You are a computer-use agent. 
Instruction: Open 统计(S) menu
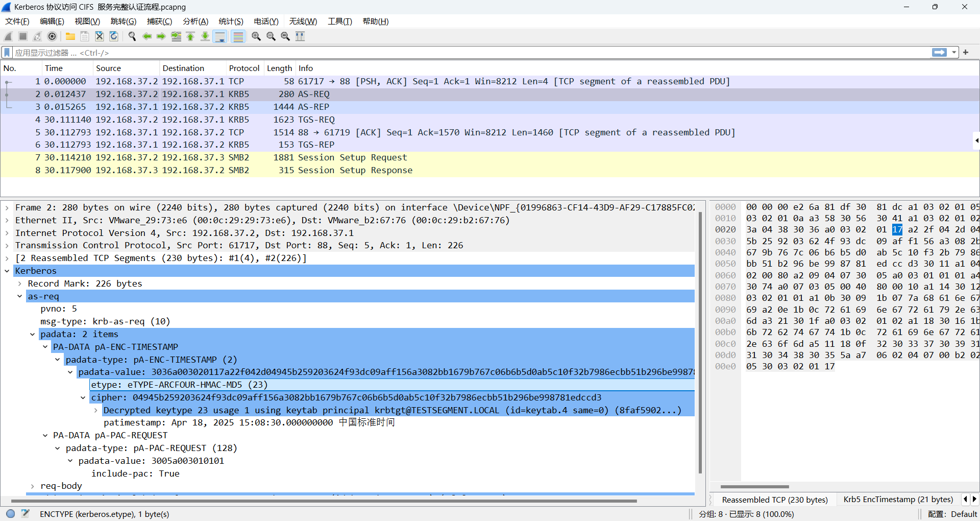point(231,21)
